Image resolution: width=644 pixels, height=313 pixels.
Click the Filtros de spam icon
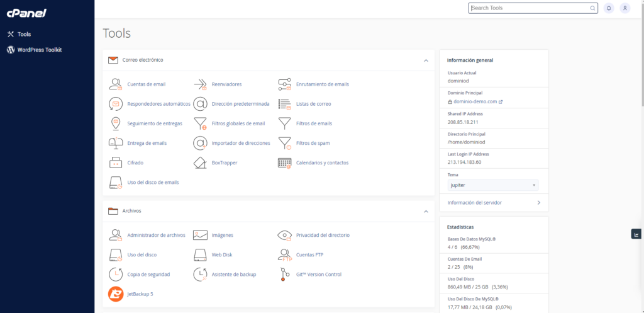point(285,143)
